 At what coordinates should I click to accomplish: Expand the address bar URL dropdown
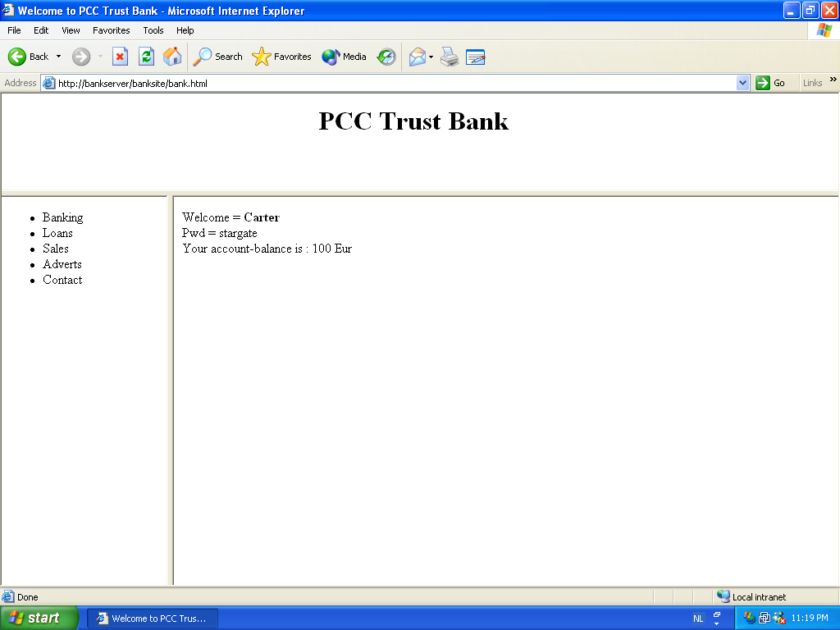click(742, 83)
